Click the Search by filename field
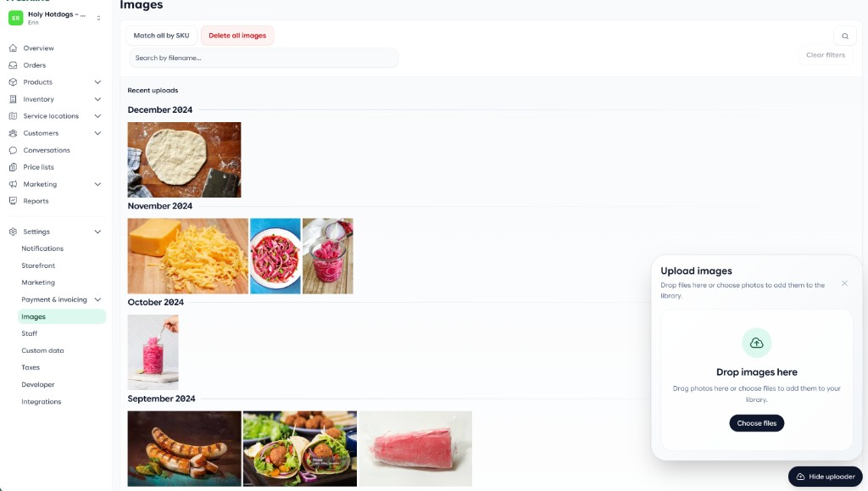This screenshot has width=868, height=491. tap(264, 58)
